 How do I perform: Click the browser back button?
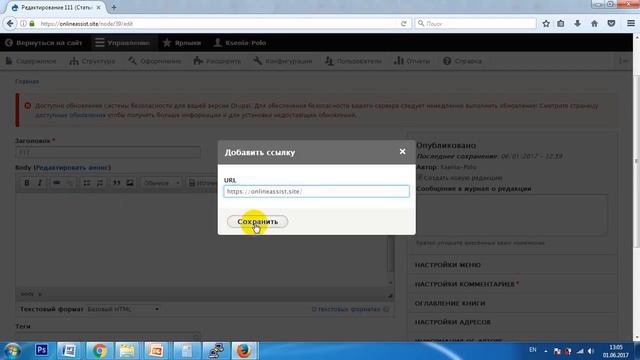point(10,24)
